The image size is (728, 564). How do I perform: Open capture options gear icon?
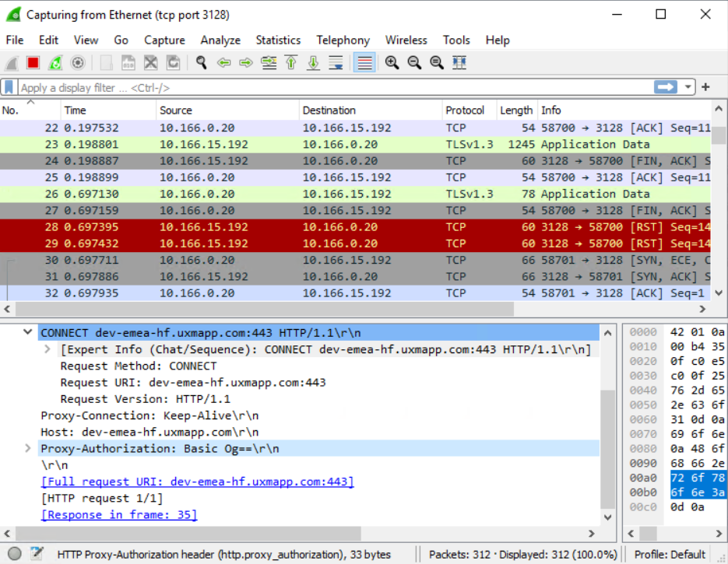[x=78, y=63]
